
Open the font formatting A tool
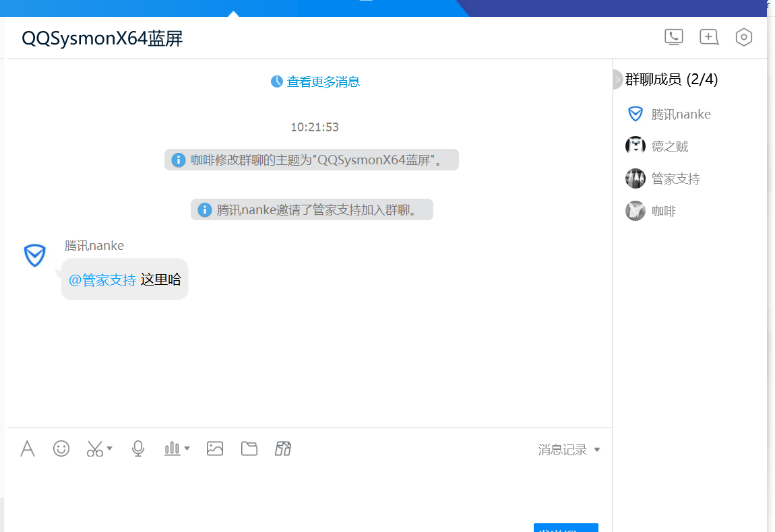[28, 448]
